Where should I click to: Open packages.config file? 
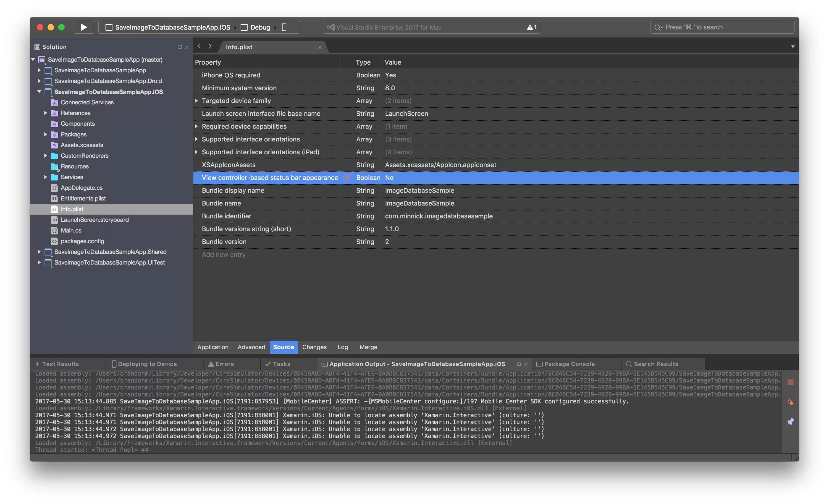pos(82,241)
